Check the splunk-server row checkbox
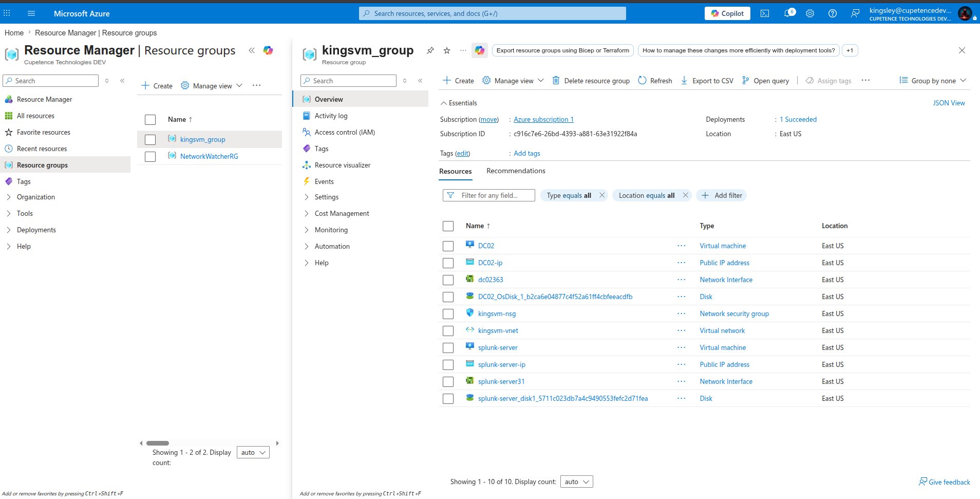 point(448,348)
